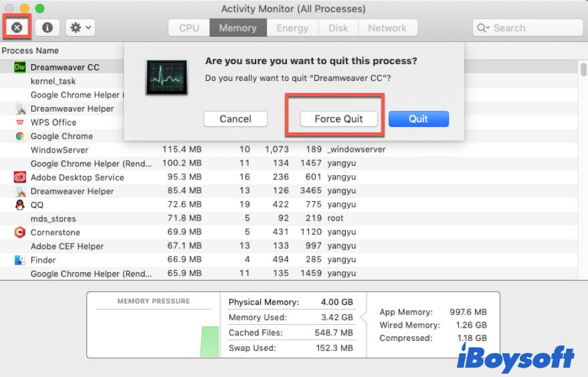The height and width of the screenshot is (377, 588).
Task: Open the Network tab
Action: pos(387,28)
